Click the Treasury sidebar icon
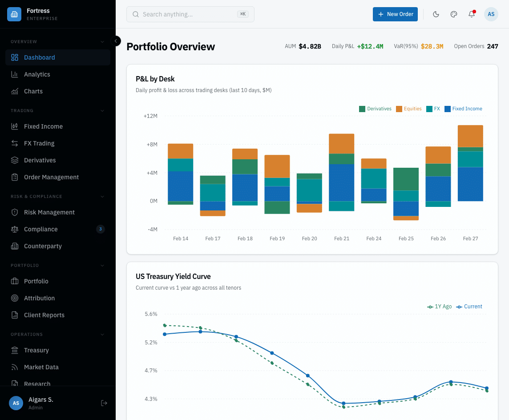The width and height of the screenshot is (509, 420). (15, 350)
